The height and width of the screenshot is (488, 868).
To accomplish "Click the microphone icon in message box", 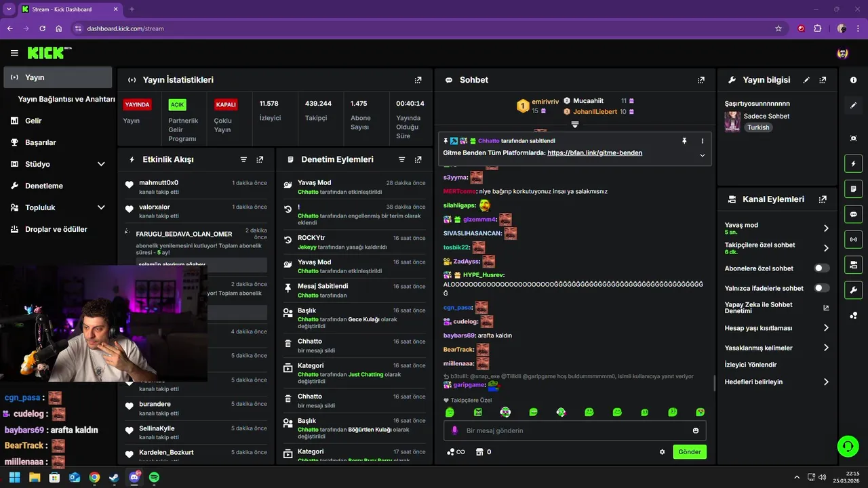I will pos(454,430).
